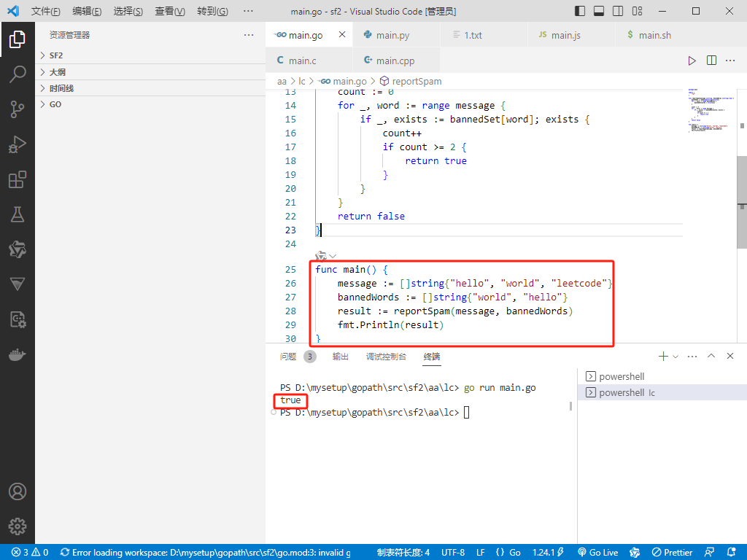This screenshot has width=747, height=560.
Task: Select the powershell lc terminal entry
Action: (662, 393)
